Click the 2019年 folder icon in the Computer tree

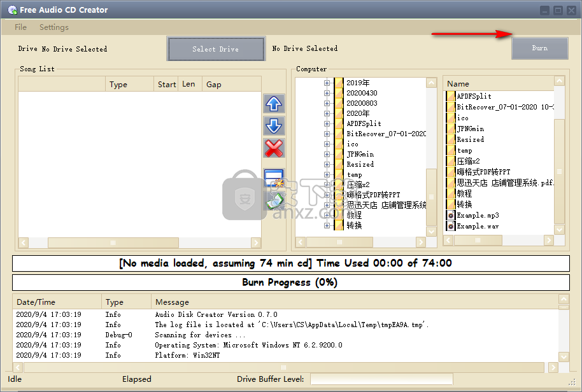339,83
